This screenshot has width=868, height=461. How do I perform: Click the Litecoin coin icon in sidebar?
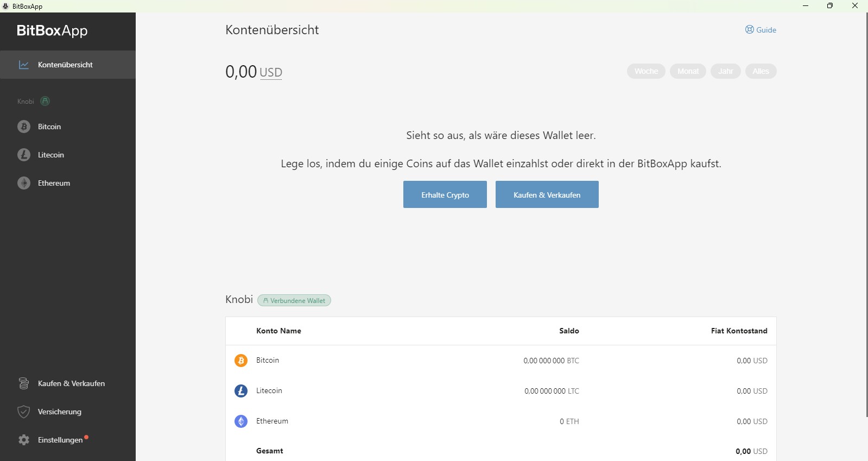tap(24, 155)
